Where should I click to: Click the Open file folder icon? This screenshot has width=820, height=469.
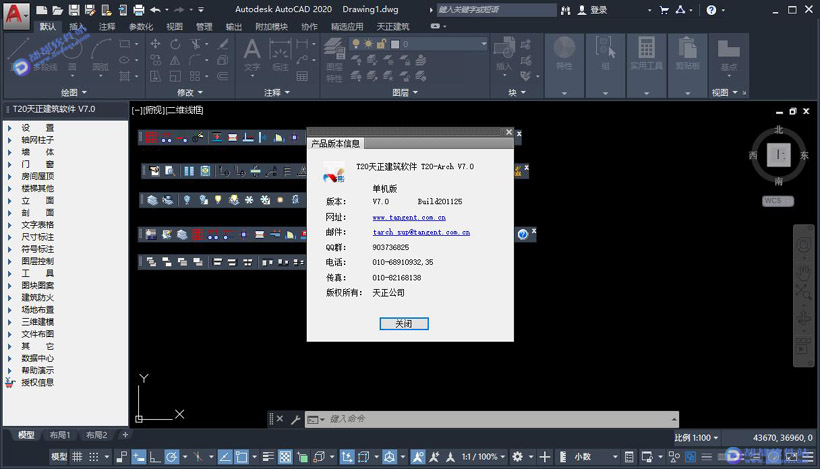point(58,10)
